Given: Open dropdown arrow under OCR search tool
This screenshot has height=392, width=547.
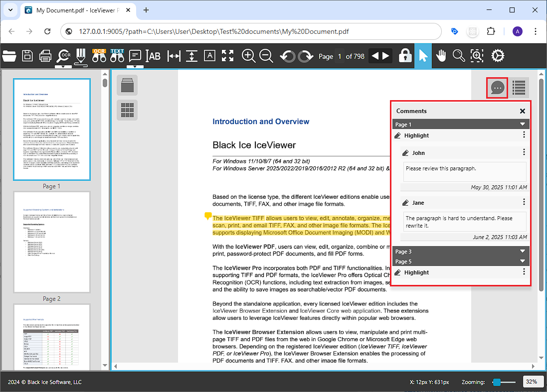Looking at the screenshot, I should pos(63,67).
